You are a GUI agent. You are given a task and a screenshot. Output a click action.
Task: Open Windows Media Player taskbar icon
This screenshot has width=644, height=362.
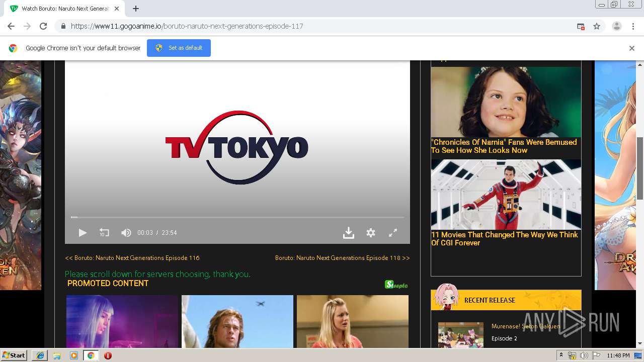(74, 355)
